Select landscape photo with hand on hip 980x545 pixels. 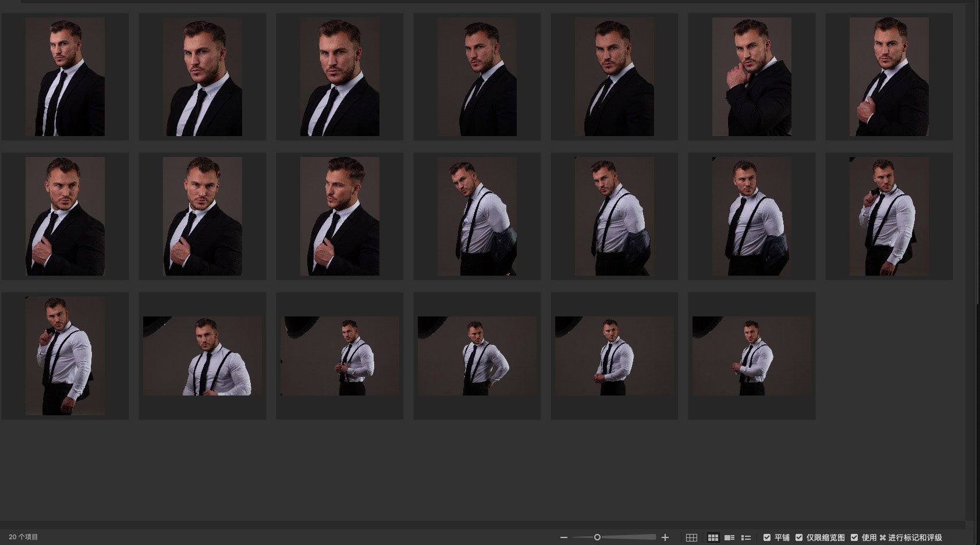[477, 356]
